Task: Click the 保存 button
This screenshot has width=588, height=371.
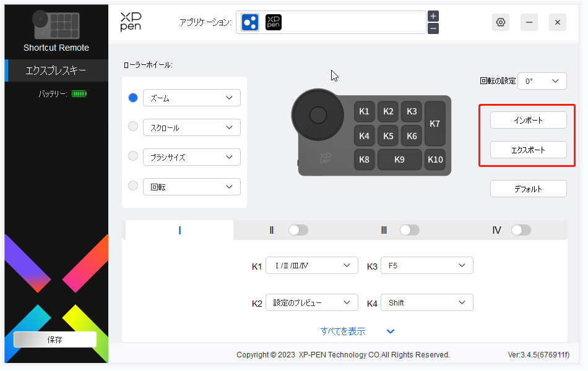Action: (x=54, y=339)
